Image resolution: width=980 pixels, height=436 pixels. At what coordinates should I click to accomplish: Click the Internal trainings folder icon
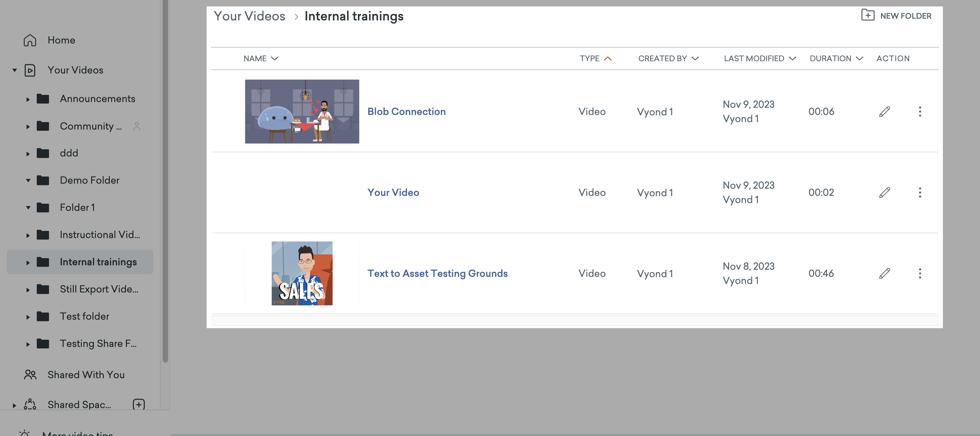coord(43,262)
